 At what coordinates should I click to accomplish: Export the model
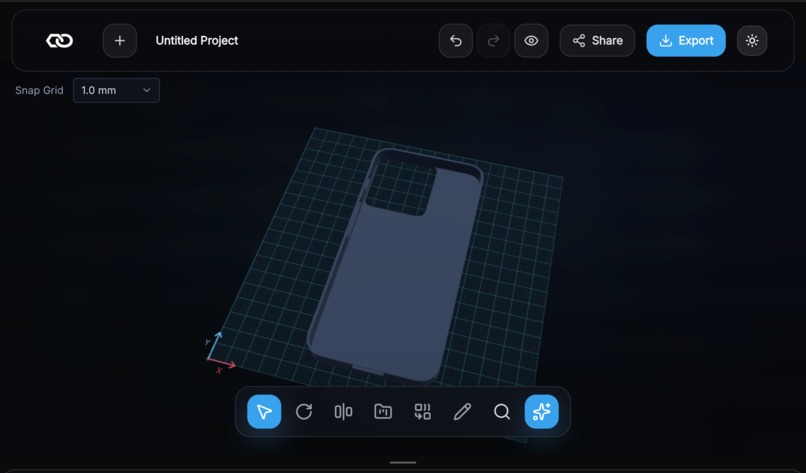[686, 41]
